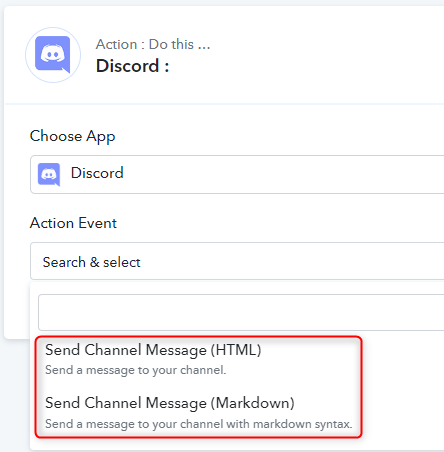The image size is (444, 452).
Task: Expand the Action Event Search & select dropdown
Action: (x=237, y=261)
